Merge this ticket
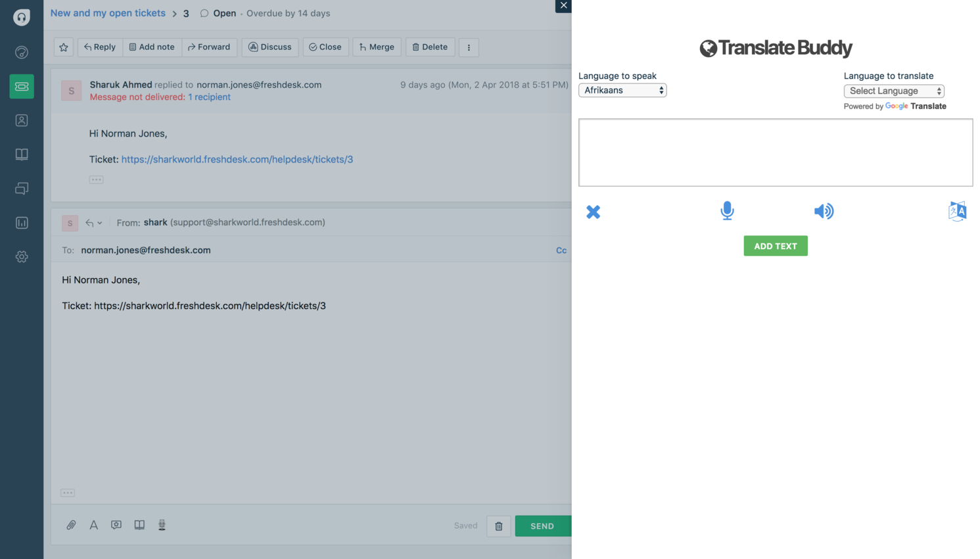Image resolution: width=980 pixels, height=559 pixels. 377,47
